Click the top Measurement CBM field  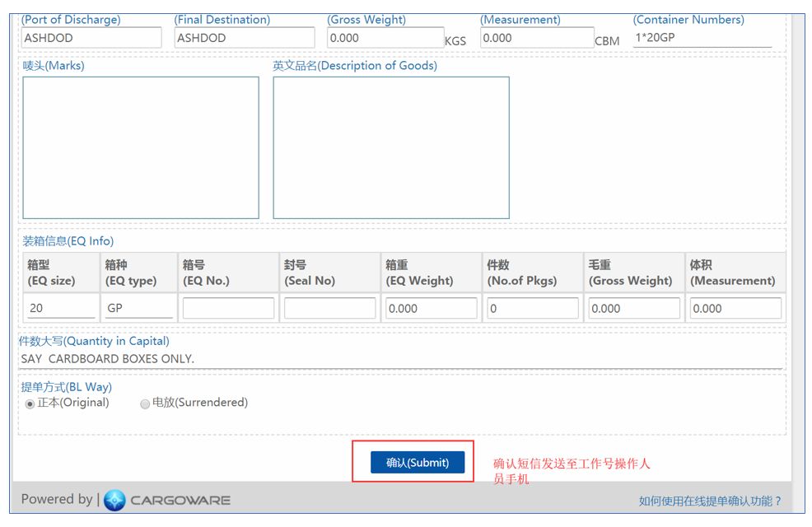537,38
